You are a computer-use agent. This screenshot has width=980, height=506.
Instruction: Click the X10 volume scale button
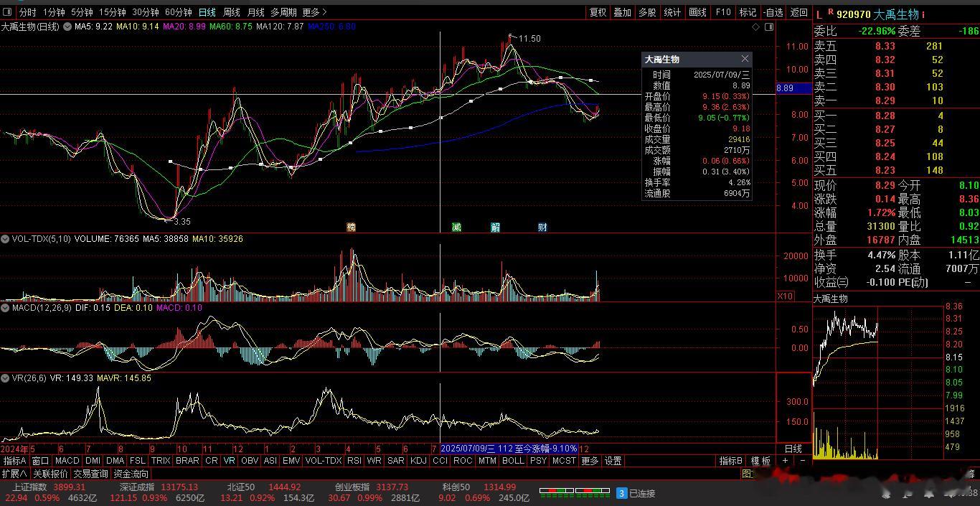(x=785, y=296)
